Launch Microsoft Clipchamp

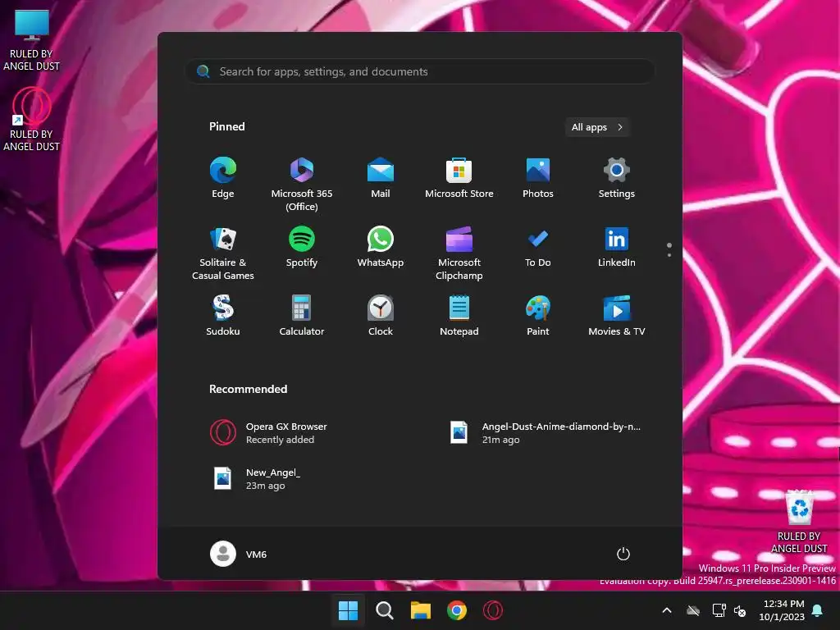click(x=459, y=253)
